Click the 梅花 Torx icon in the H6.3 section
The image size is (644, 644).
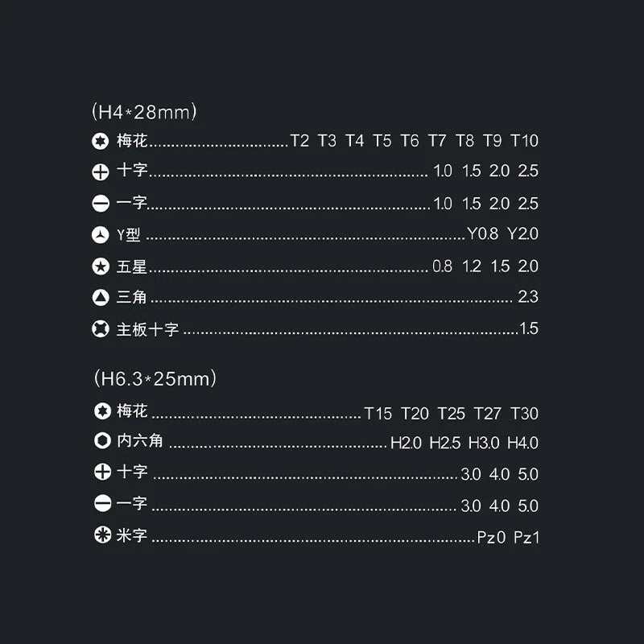pyautogui.click(x=102, y=411)
